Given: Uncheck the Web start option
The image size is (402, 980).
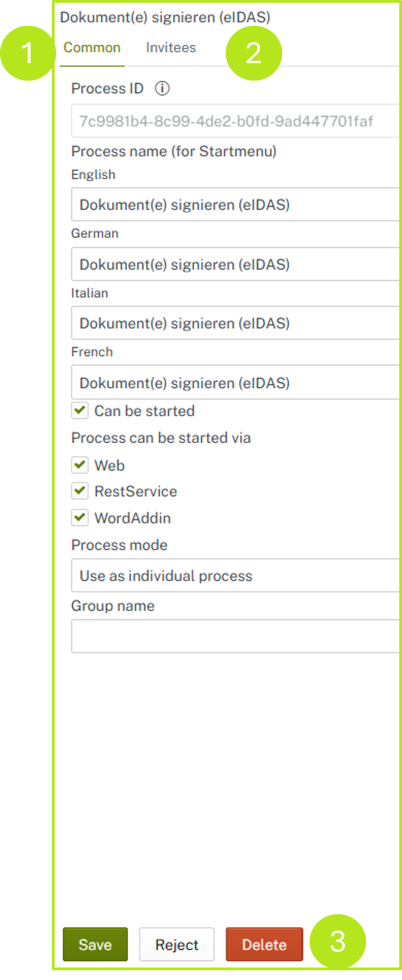Looking at the screenshot, I should click(80, 465).
